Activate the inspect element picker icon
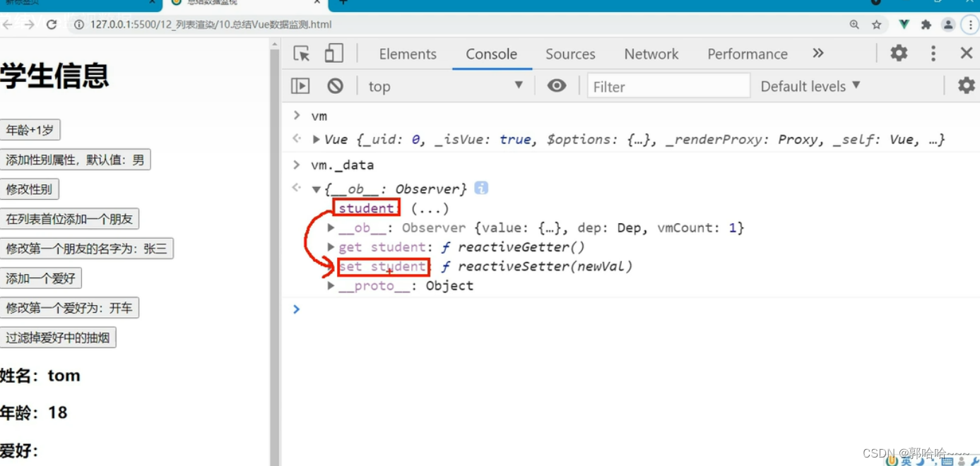Viewport: 980px width, 466px height. (302, 54)
